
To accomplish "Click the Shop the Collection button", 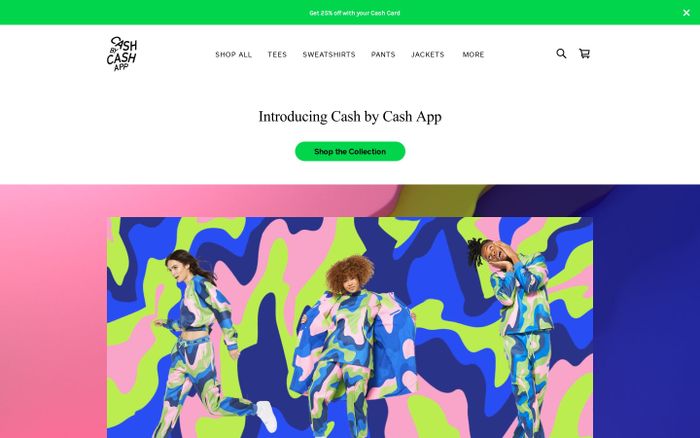I will tap(350, 151).
